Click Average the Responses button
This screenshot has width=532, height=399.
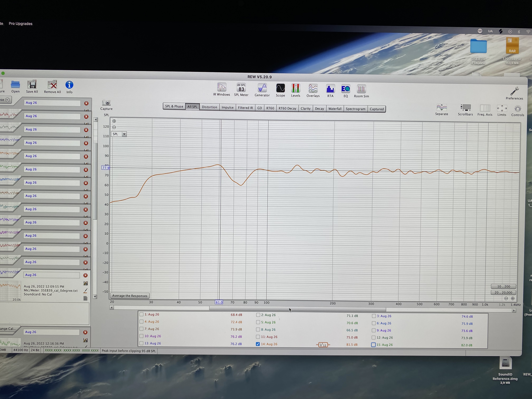tap(130, 296)
